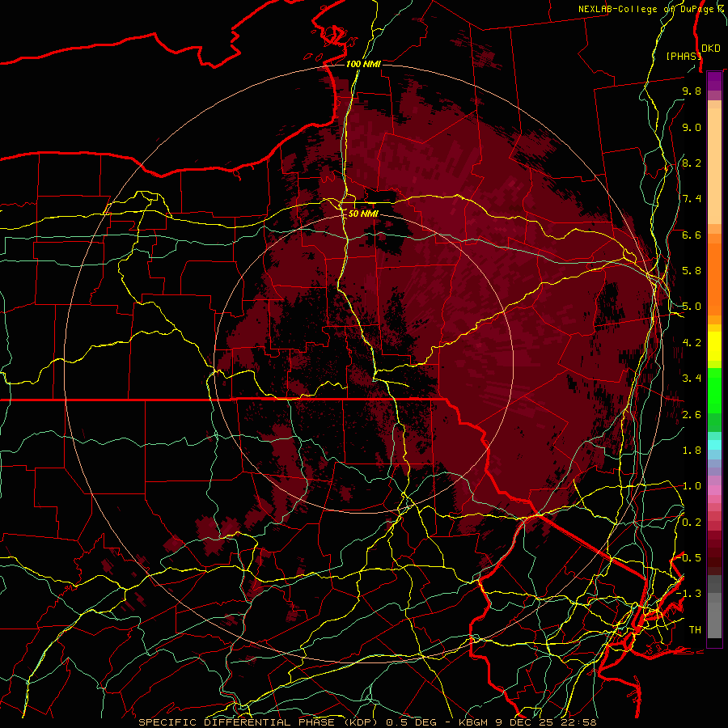Pick the pink segment of the color bar
The image size is (728, 728).
click(714, 490)
